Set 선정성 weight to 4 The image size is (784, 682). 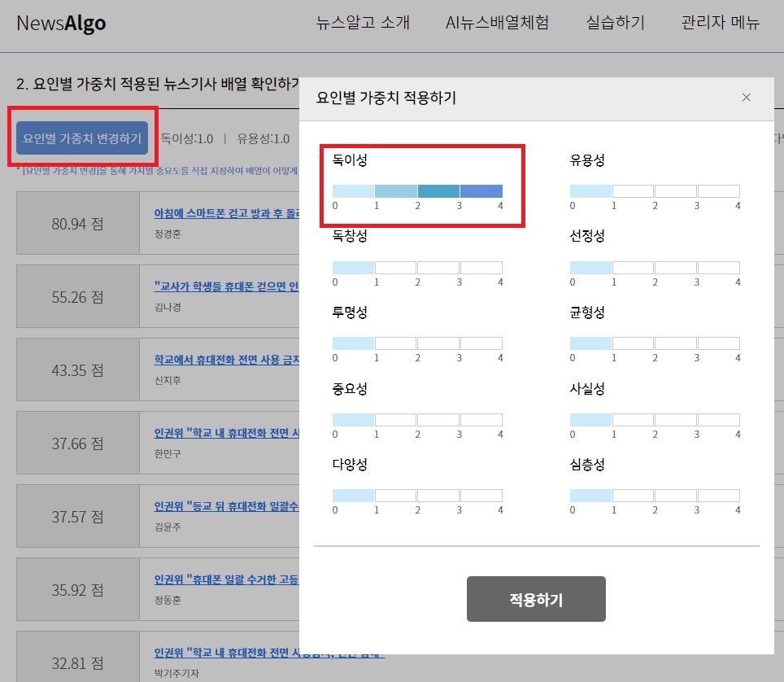click(717, 267)
